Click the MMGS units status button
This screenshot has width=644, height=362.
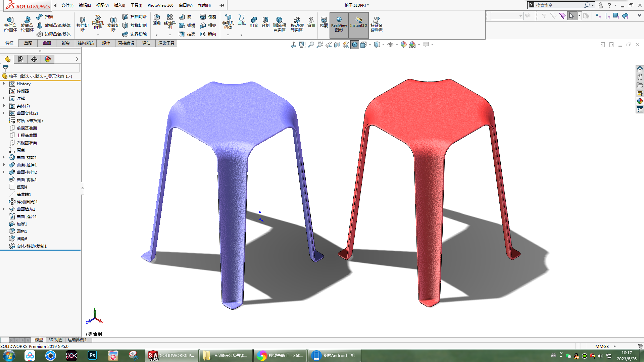pos(602,346)
